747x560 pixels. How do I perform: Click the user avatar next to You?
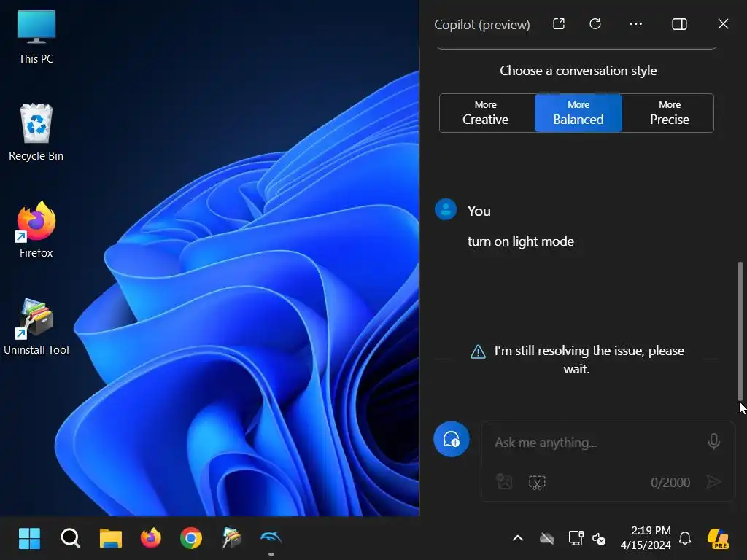click(x=446, y=209)
